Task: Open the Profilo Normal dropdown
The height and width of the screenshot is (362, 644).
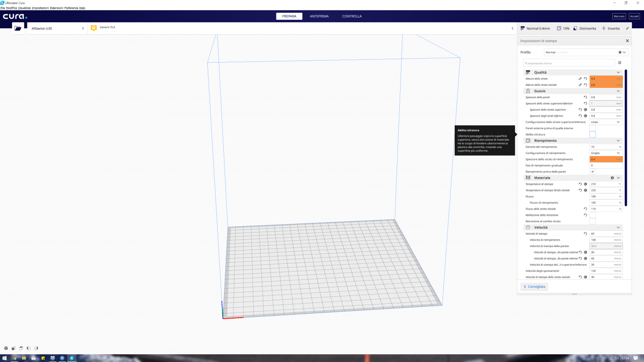Action: [586, 52]
